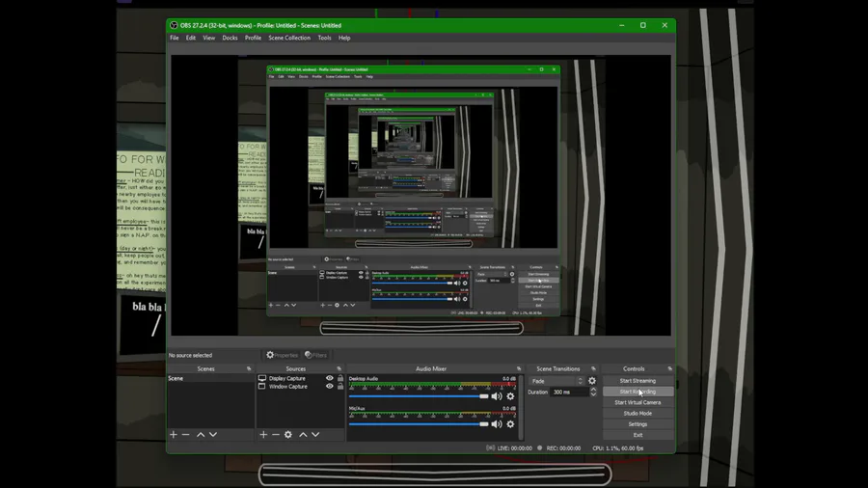The height and width of the screenshot is (488, 868).
Task: Click the Duration 300 ms field
Action: (x=568, y=393)
